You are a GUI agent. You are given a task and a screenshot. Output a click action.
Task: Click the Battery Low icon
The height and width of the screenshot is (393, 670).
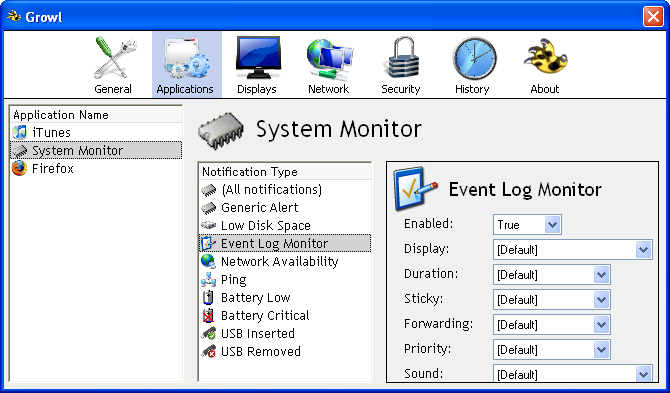(208, 297)
